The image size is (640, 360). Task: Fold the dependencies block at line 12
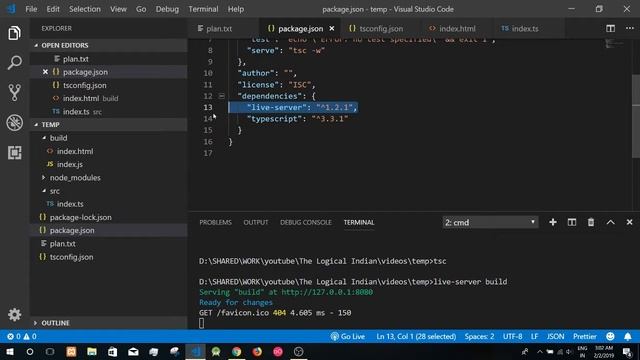(221, 96)
